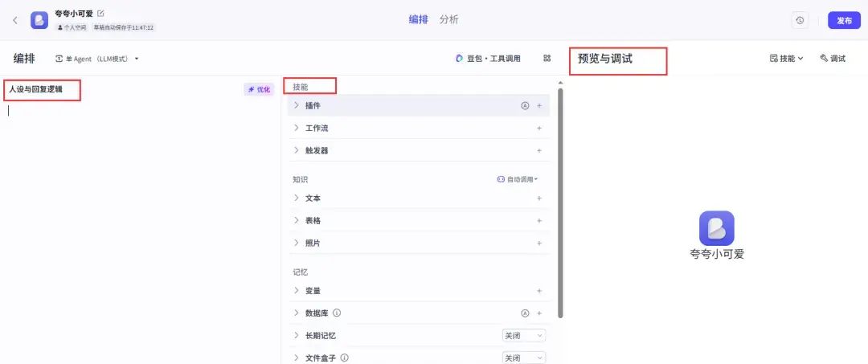
Task: Click the auto-add (A) icon on the 数据库 row
Action: click(525, 313)
